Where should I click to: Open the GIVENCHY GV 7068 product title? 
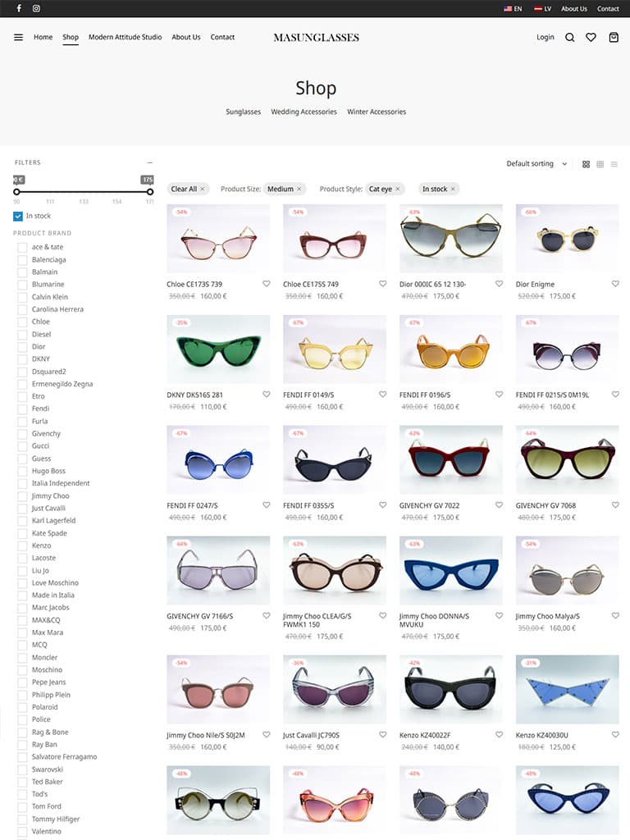(546, 505)
